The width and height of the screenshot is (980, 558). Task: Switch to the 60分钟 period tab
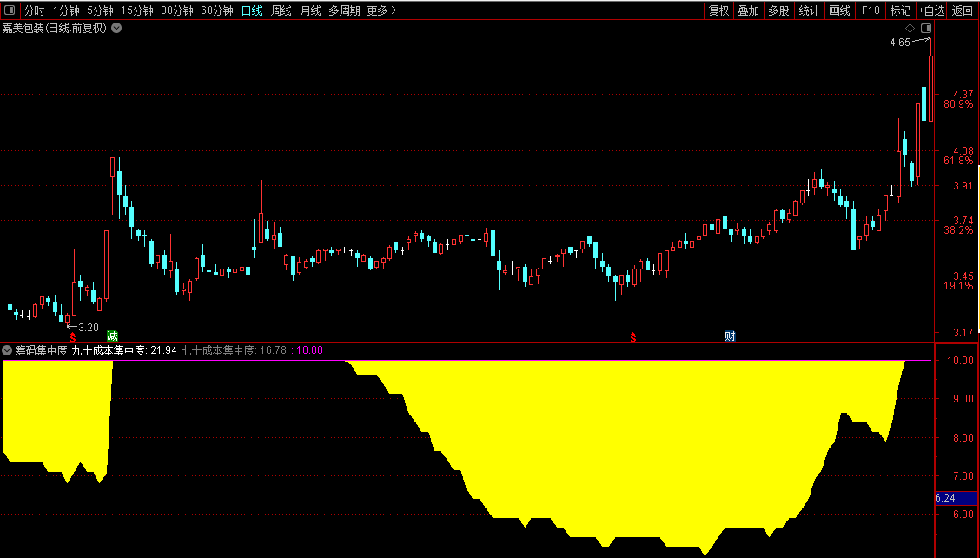pos(217,10)
